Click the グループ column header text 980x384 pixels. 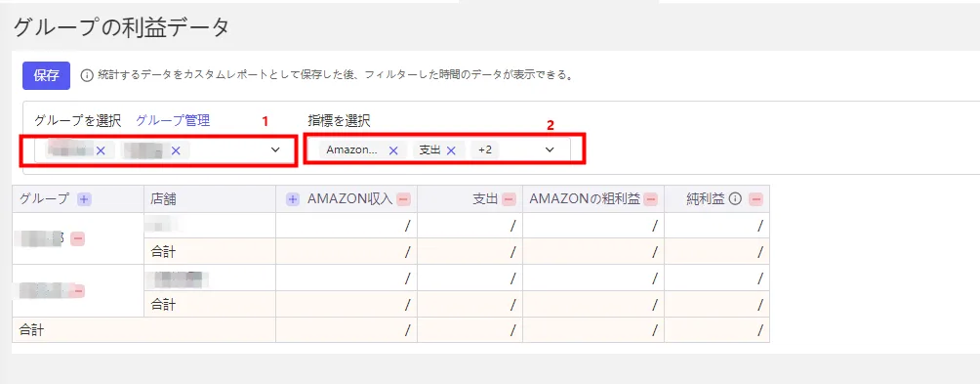point(44,199)
